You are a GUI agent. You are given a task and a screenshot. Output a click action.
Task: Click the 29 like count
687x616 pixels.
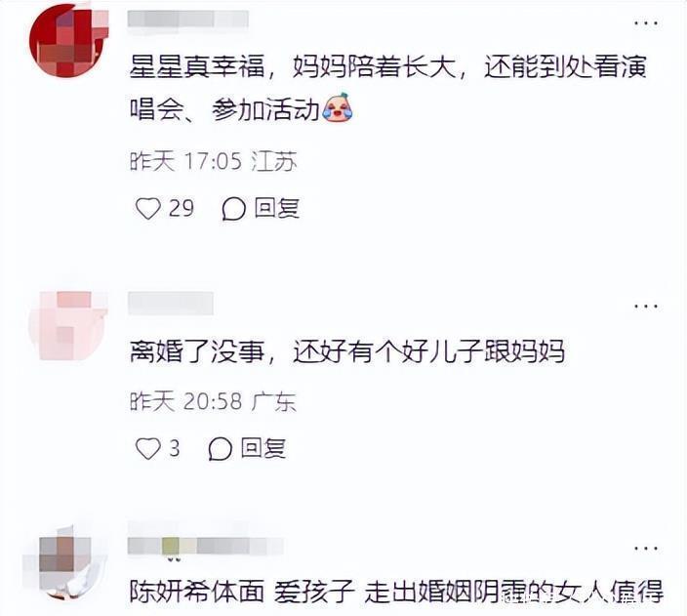tap(182, 208)
